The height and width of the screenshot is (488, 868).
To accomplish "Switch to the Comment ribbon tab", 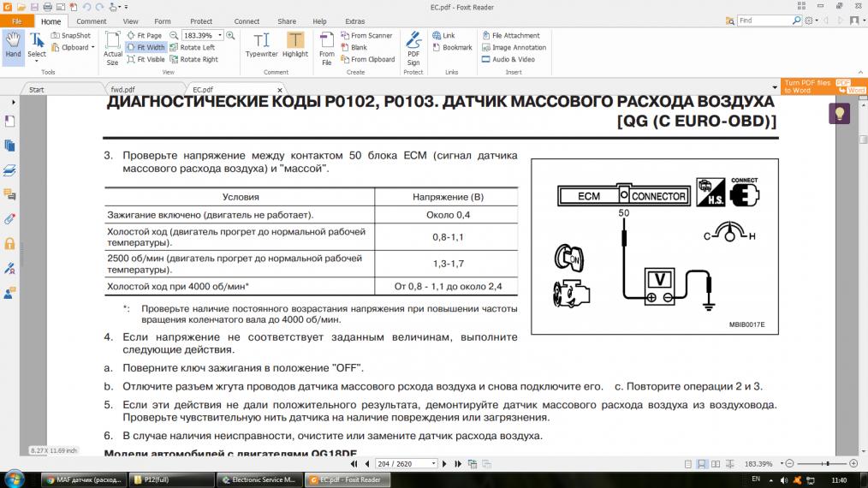I will point(92,21).
